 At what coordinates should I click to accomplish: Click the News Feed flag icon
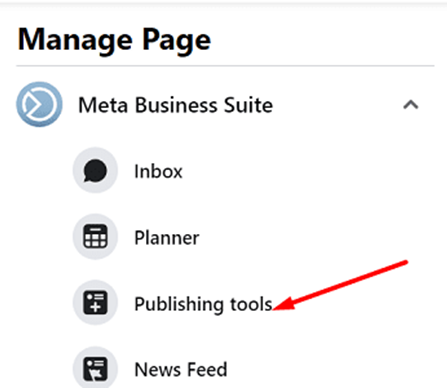[95, 368]
